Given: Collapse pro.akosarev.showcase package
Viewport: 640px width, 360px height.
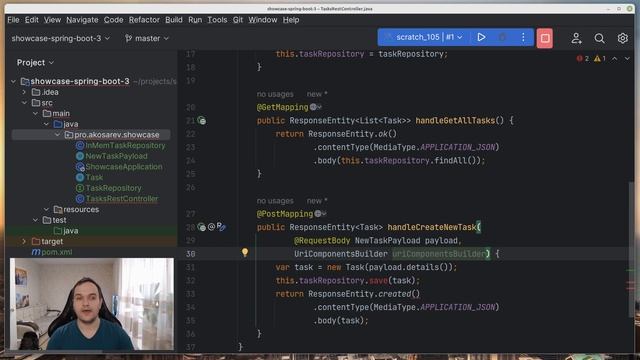Looking at the screenshot, I should (x=57, y=135).
